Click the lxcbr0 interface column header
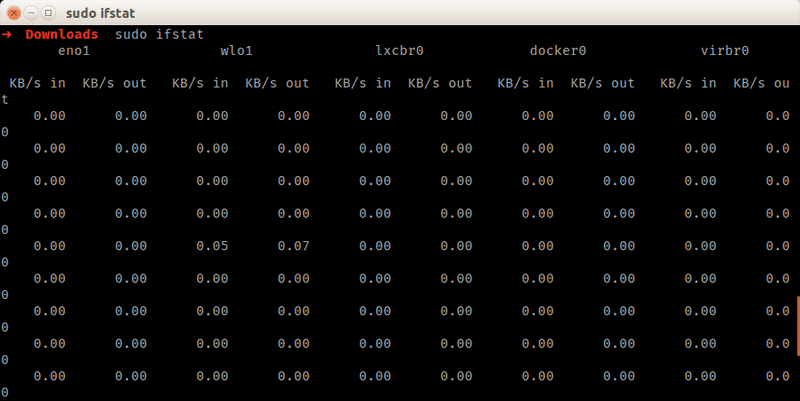800x401 pixels. [x=400, y=51]
